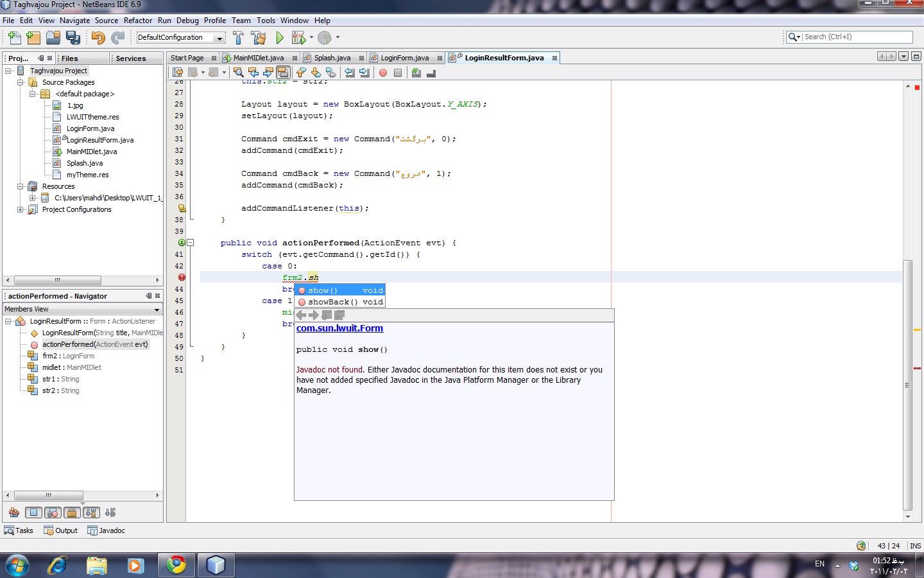Jump to the next bookmark
The image size is (924, 578).
[316, 73]
